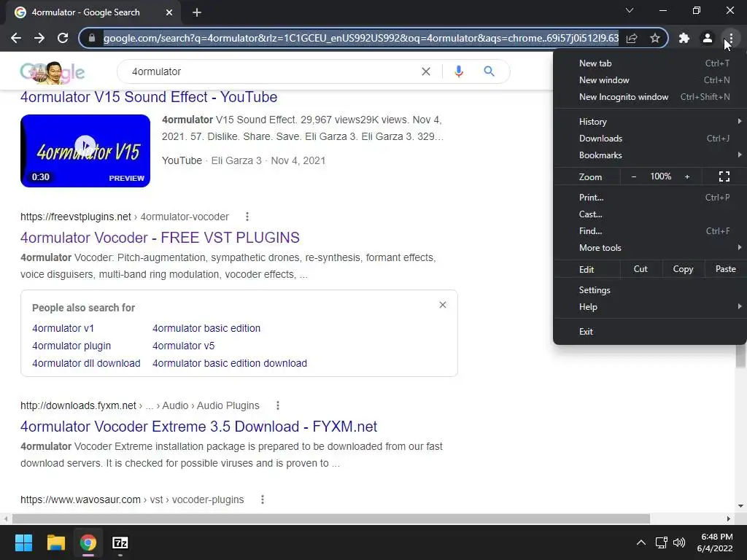The width and height of the screenshot is (747, 560).
Task: Bookmark this page with the star icon
Action: click(x=655, y=38)
